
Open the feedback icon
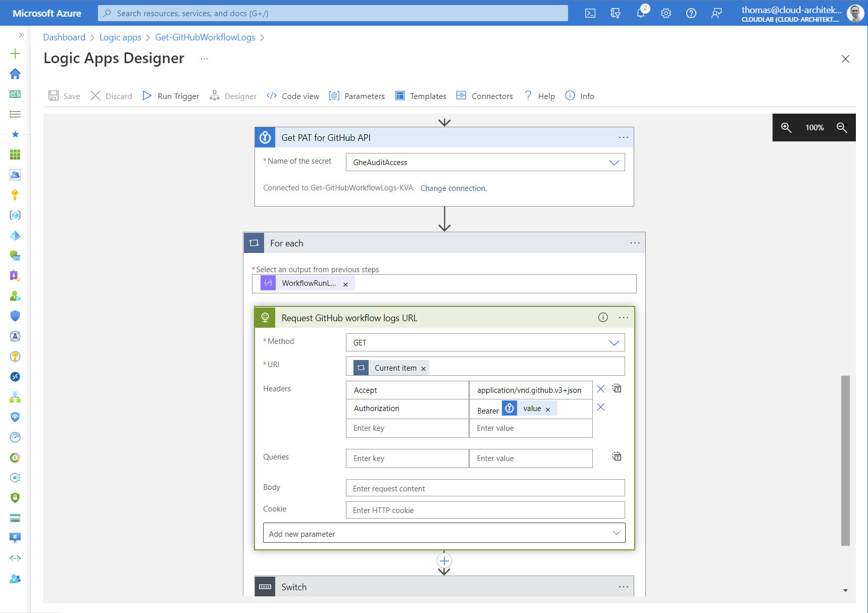point(717,13)
